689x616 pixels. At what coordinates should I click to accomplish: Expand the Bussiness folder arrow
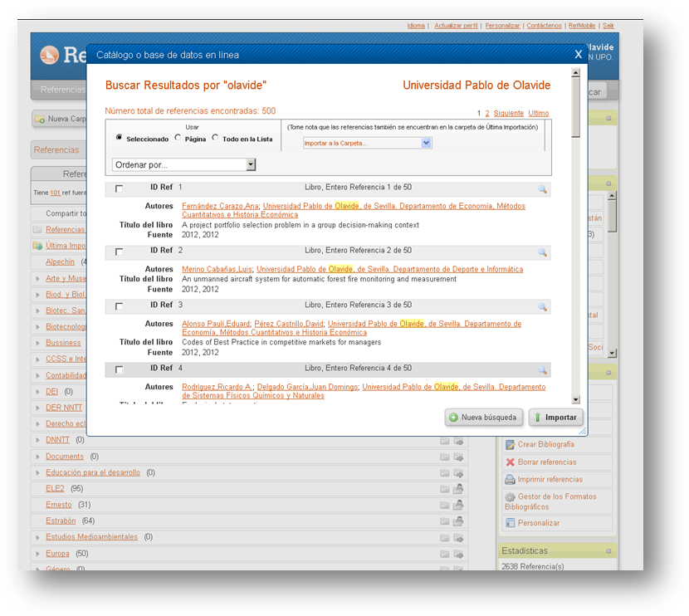pos(38,343)
